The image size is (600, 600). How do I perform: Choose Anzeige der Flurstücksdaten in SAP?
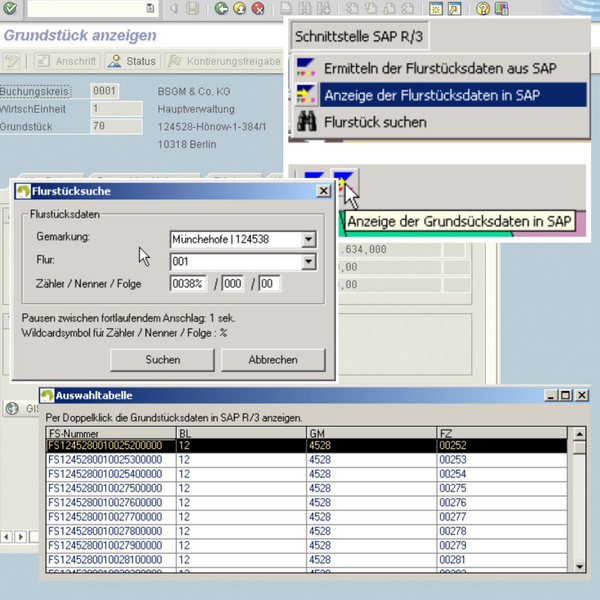440,95
